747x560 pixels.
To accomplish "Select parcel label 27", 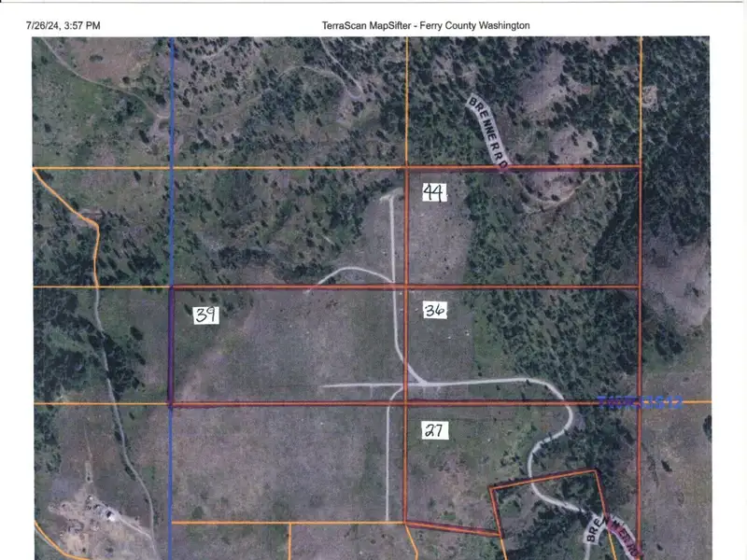I will point(435,430).
